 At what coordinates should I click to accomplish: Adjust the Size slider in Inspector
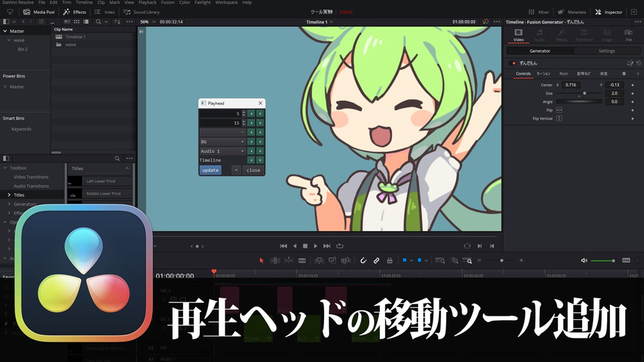[x=579, y=93]
